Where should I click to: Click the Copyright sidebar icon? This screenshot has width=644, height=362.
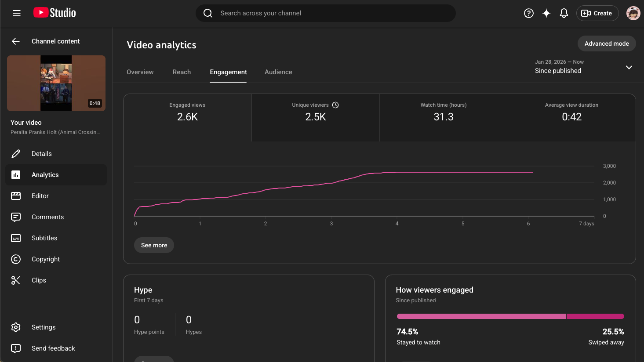point(16,259)
